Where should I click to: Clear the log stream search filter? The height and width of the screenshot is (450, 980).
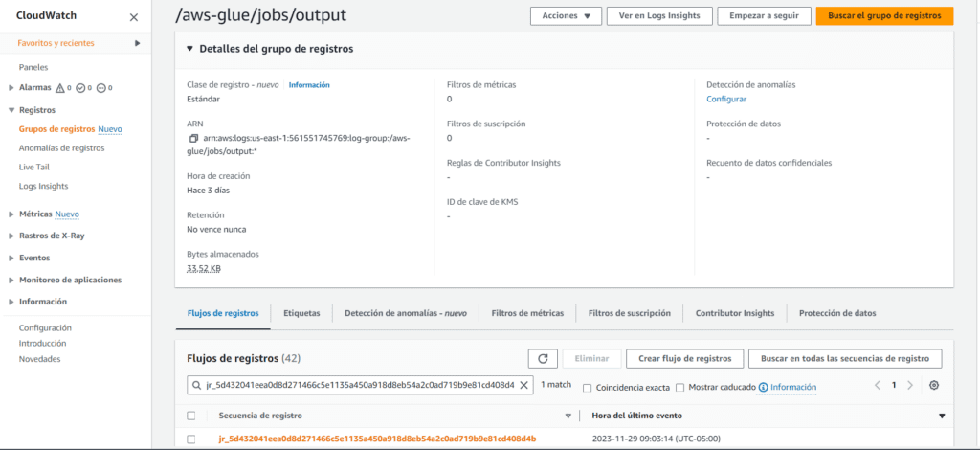click(523, 386)
